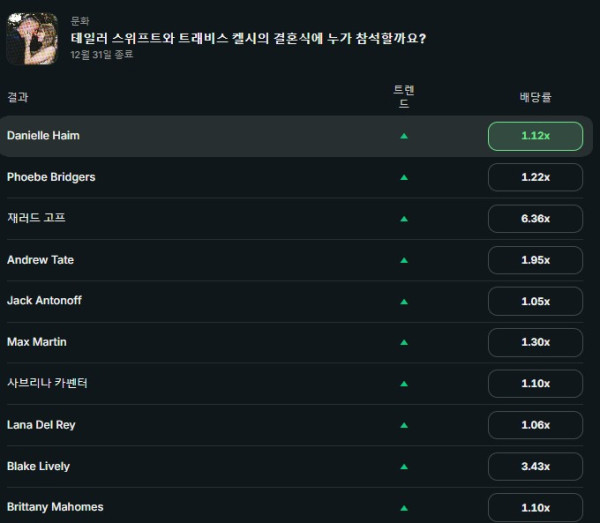
Task: Click the trend arrow for Phoebe Bridgers
Action: pyautogui.click(x=404, y=177)
